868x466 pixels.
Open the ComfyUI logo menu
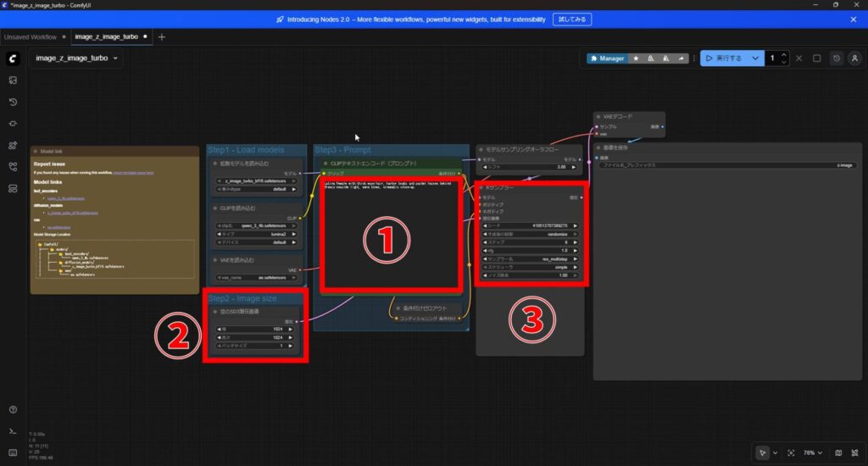tap(13, 58)
